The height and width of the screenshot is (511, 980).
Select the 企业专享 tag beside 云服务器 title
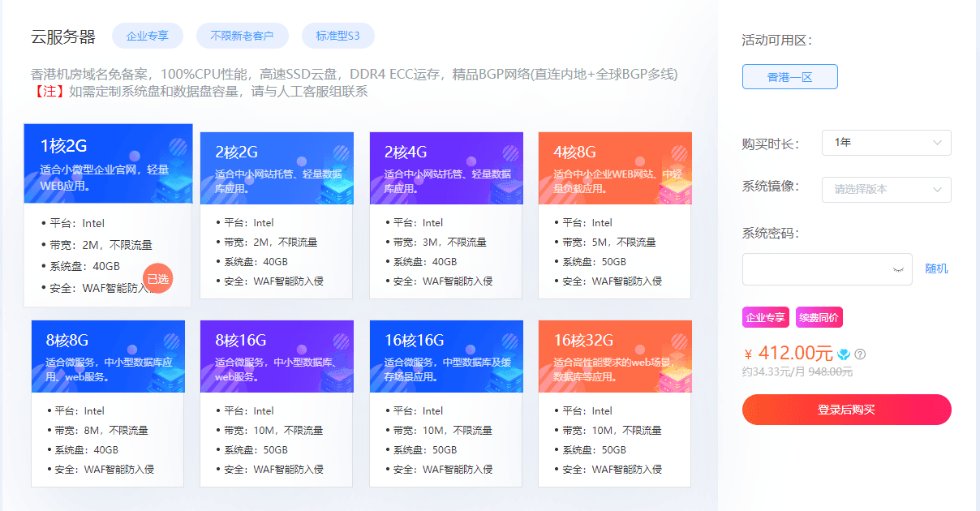pyautogui.click(x=147, y=35)
